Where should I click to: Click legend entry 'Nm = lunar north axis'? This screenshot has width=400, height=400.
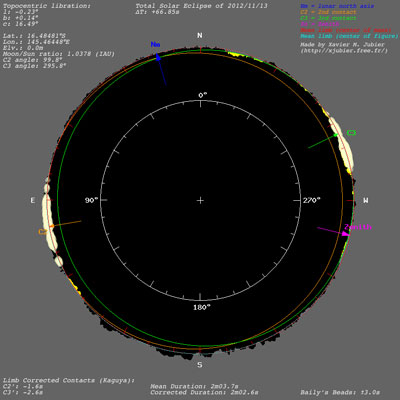337,6
